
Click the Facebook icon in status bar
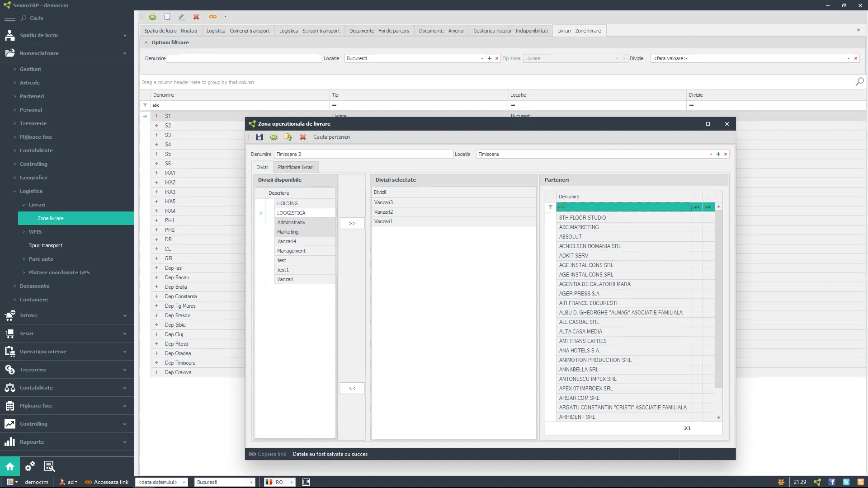point(832,482)
